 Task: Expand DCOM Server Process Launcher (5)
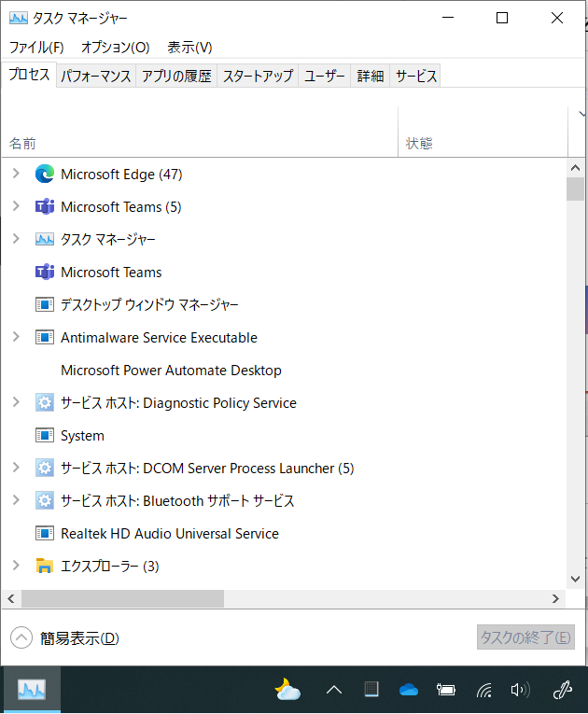16,468
